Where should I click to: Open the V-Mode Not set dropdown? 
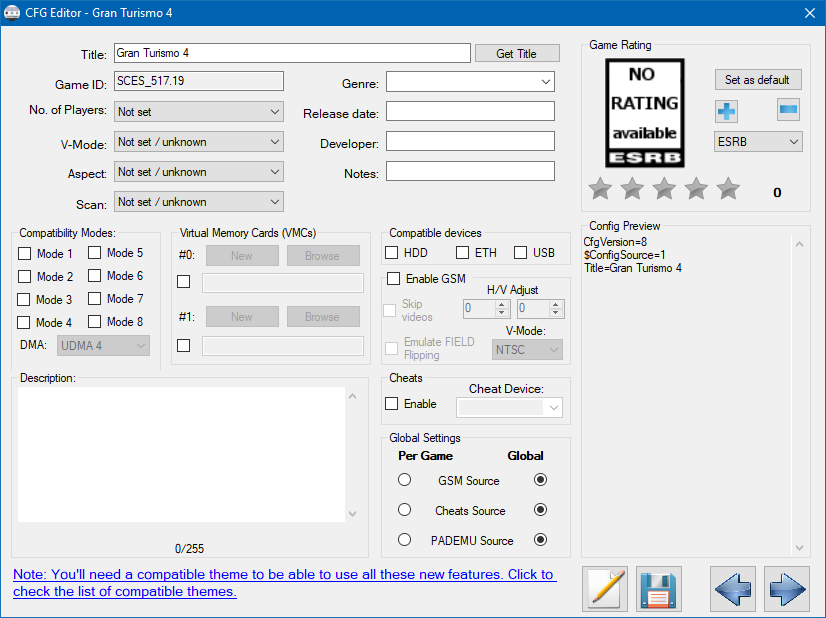[199, 142]
